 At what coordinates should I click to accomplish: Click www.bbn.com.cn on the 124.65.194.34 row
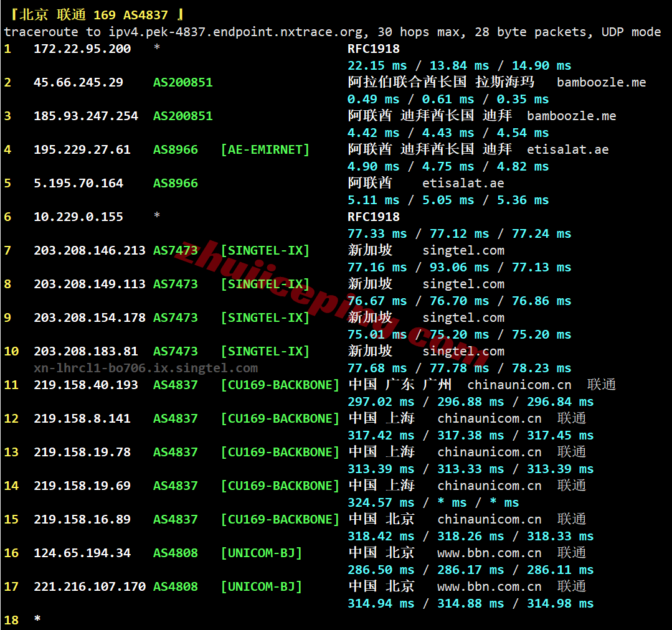pyautogui.click(x=490, y=553)
